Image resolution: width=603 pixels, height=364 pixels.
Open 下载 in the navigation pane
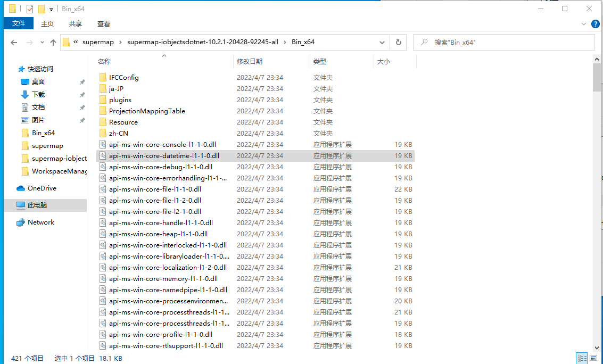click(38, 95)
